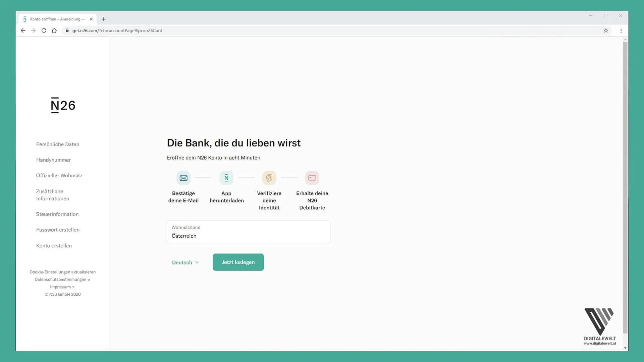Open the Datenschutzbestimmungen link
Image resolution: width=644 pixels, height=362 pixels.
62,280
